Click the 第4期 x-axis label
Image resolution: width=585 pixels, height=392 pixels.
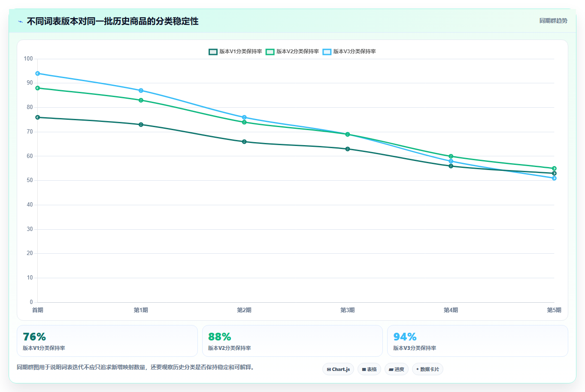[x=451, y=310]
